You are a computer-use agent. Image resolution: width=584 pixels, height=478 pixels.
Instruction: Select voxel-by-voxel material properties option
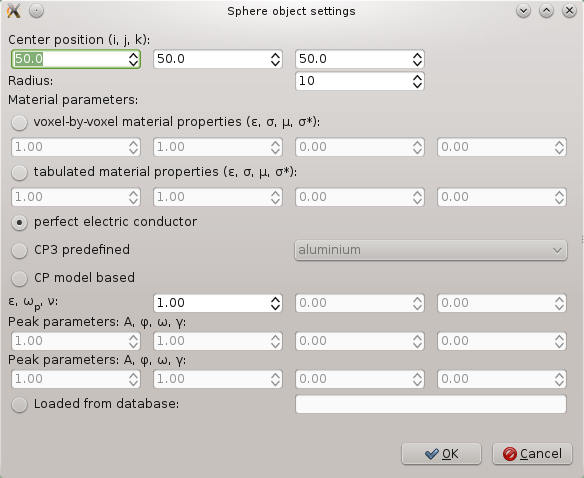19,122
